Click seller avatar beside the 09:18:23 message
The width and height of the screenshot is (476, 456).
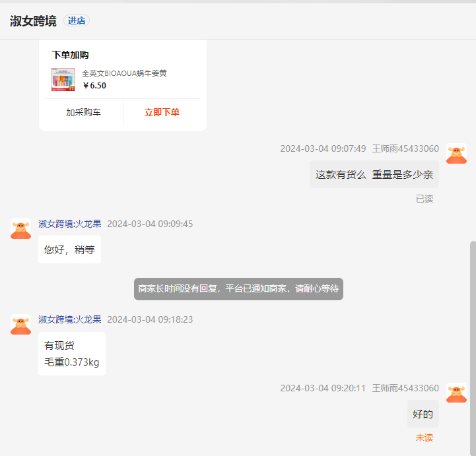pos(21,325)
